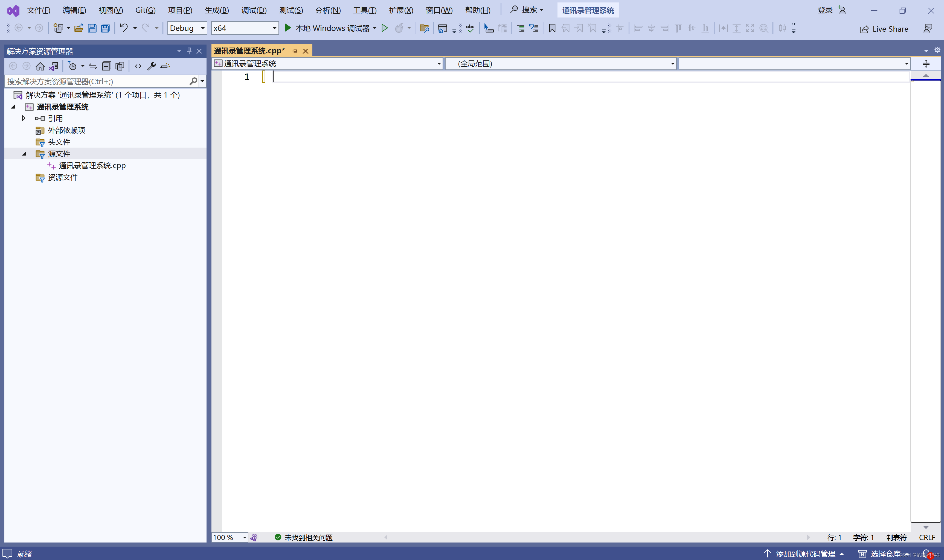944x560 pixels.
Task: Click the Live Share button
Action: (884, 29)
